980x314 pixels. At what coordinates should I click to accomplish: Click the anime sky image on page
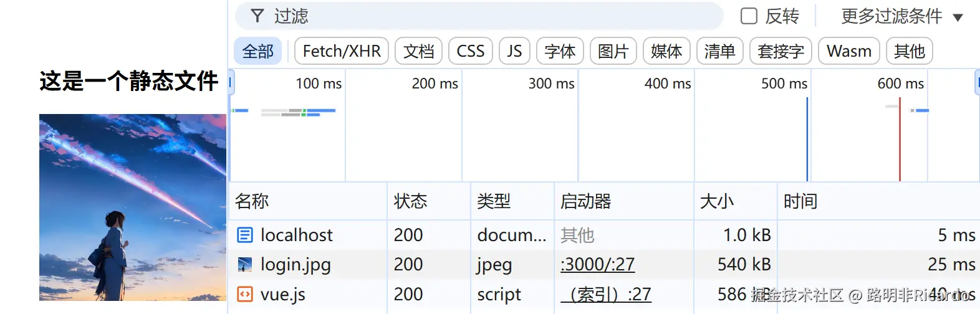point(132,207)
